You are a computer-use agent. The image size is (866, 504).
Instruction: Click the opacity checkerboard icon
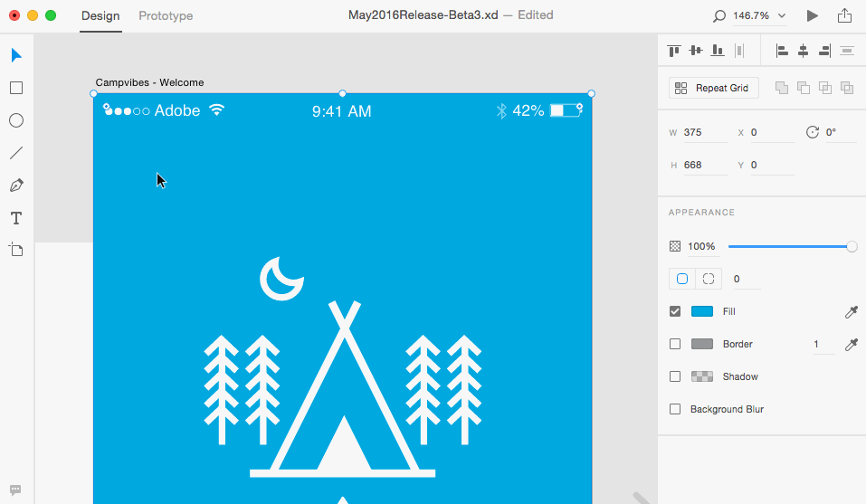[x=675, y=246]
